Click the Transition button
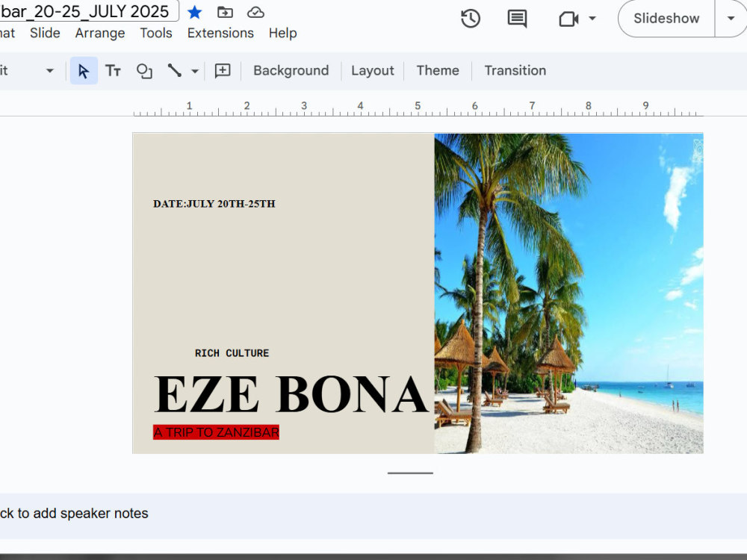This screenshot has width=747, height=560. click(x=515, y=70)
